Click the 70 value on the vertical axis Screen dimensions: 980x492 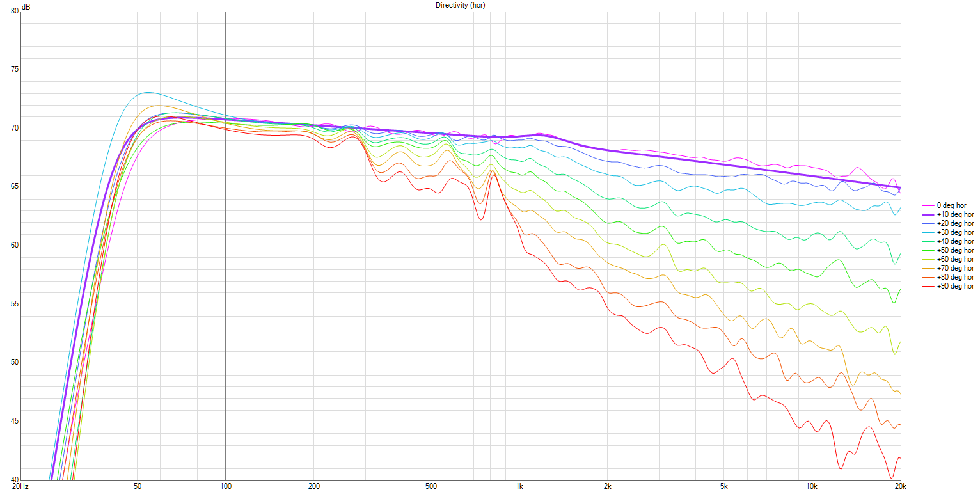[x=15, y=129]
